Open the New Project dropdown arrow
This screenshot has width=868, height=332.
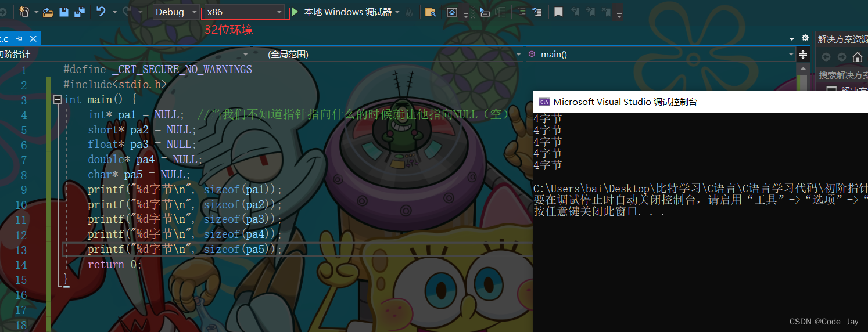pos(37,12)
